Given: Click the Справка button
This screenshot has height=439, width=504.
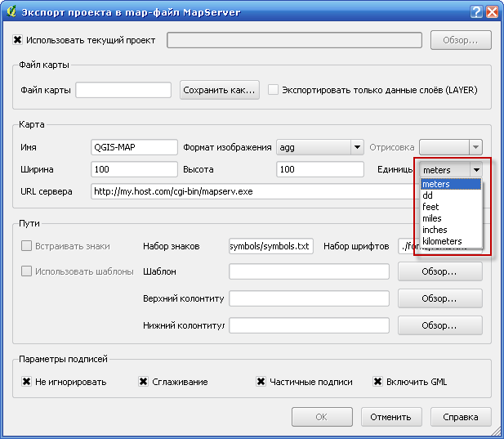Looking at the screenshot, I should 461,417.
